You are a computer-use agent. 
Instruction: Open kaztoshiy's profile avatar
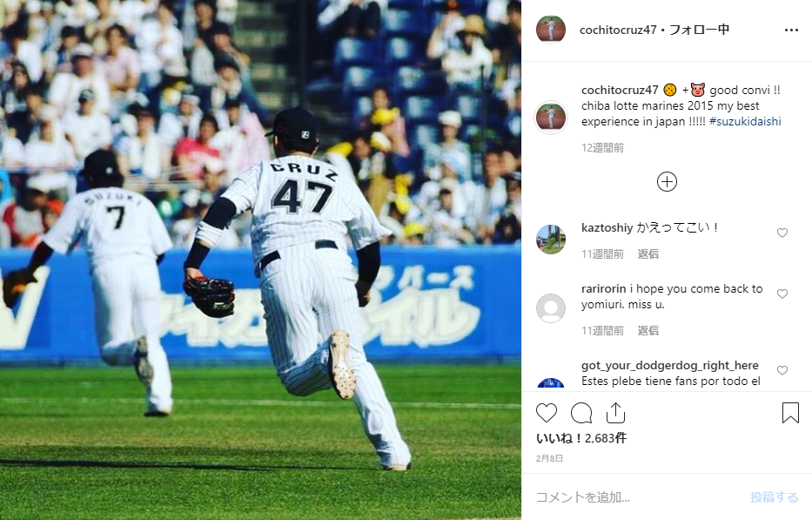point(551,239)
